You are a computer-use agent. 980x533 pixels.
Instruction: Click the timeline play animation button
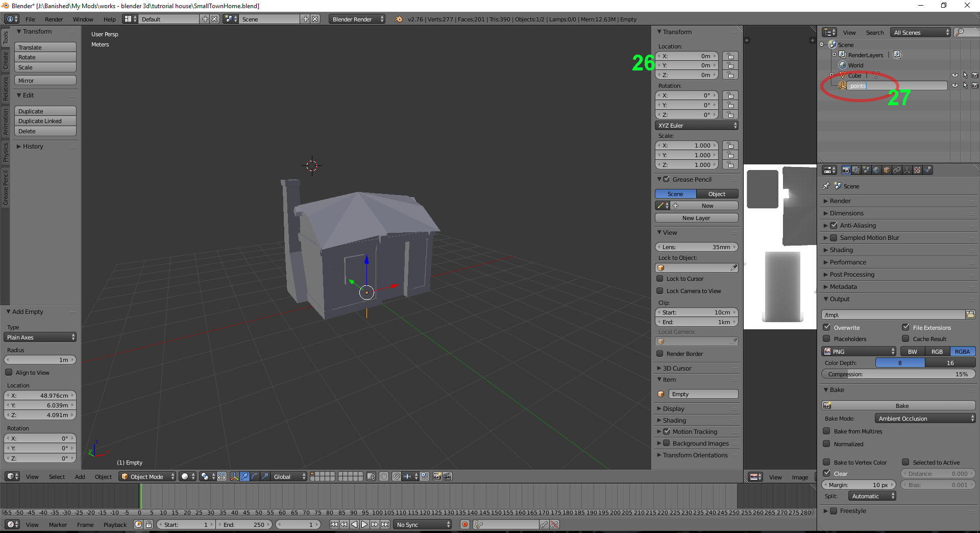pyautogui.click(x=364, y=524)
